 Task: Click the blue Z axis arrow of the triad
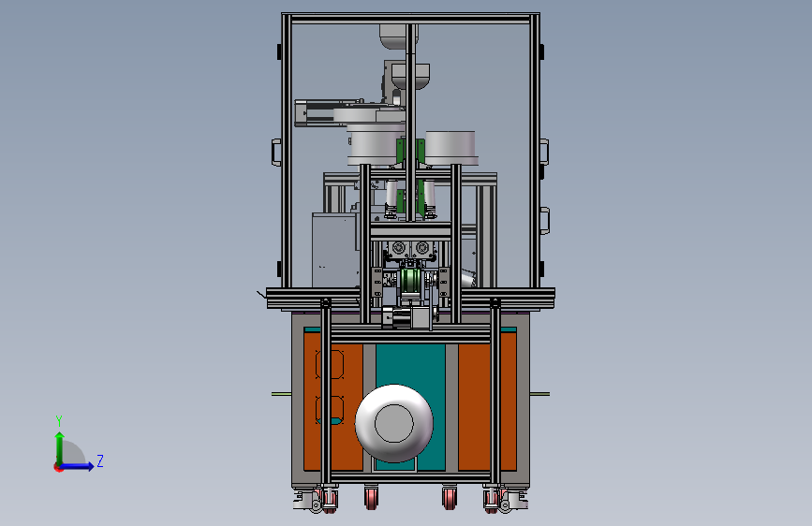pyautogui.click(x=78, y=466)
